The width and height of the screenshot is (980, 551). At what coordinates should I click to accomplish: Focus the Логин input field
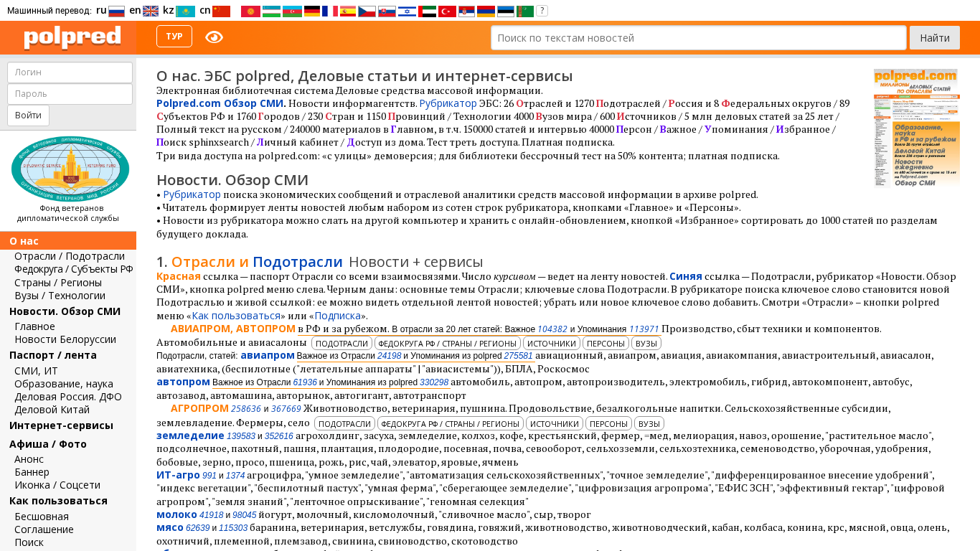click(70, 72)
